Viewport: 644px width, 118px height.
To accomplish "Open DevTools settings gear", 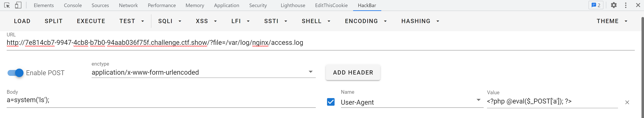I will pos(614,5).
